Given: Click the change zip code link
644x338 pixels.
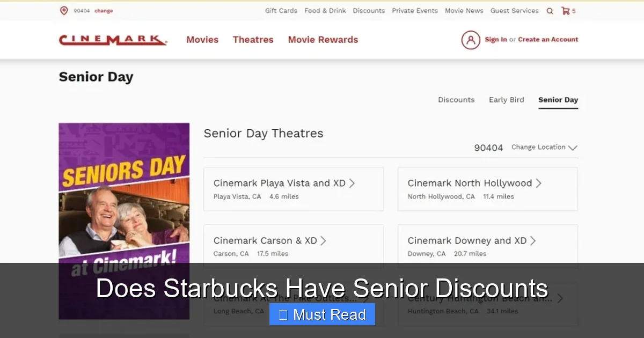Looking at the screenshot, I should 104,11.
